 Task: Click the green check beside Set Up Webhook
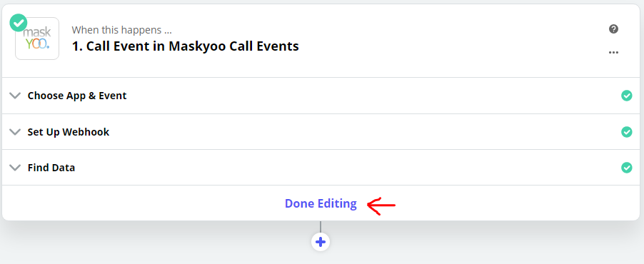tap(626, 132)
